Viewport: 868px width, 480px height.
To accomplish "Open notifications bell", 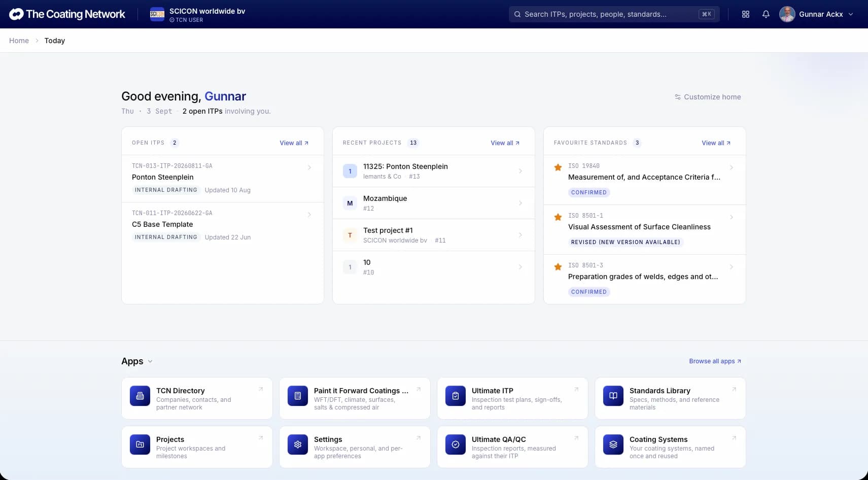I will 766,14.
